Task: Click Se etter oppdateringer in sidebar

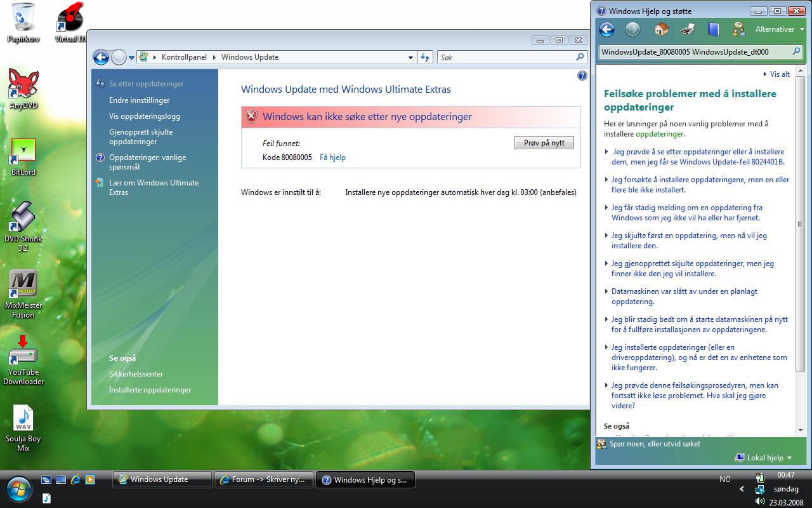Action: pos(146,84)
